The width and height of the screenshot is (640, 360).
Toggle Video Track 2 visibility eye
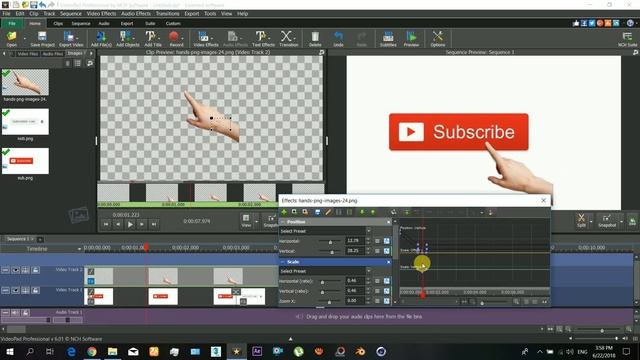(15, 270)
